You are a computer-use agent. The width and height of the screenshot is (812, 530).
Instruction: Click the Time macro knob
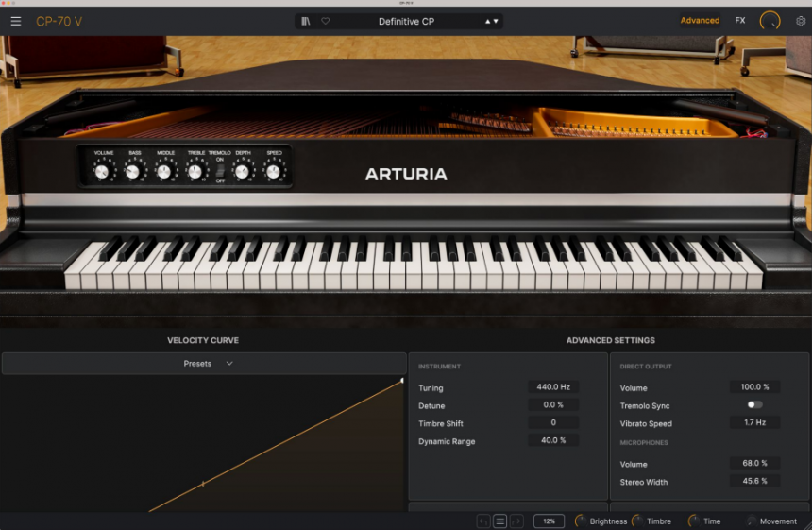coord(693,521)
